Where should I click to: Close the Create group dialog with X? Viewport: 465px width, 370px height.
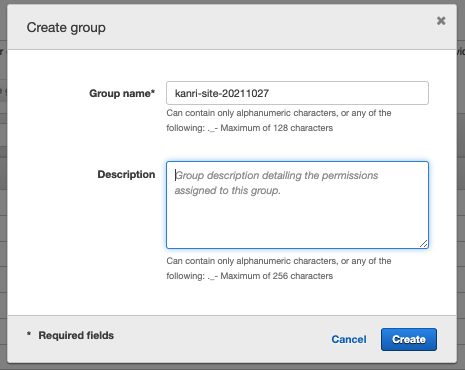(441, 21)
